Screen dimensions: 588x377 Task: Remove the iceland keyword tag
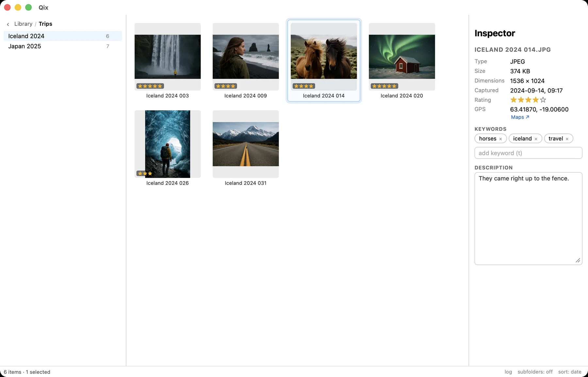pos(536,139)
